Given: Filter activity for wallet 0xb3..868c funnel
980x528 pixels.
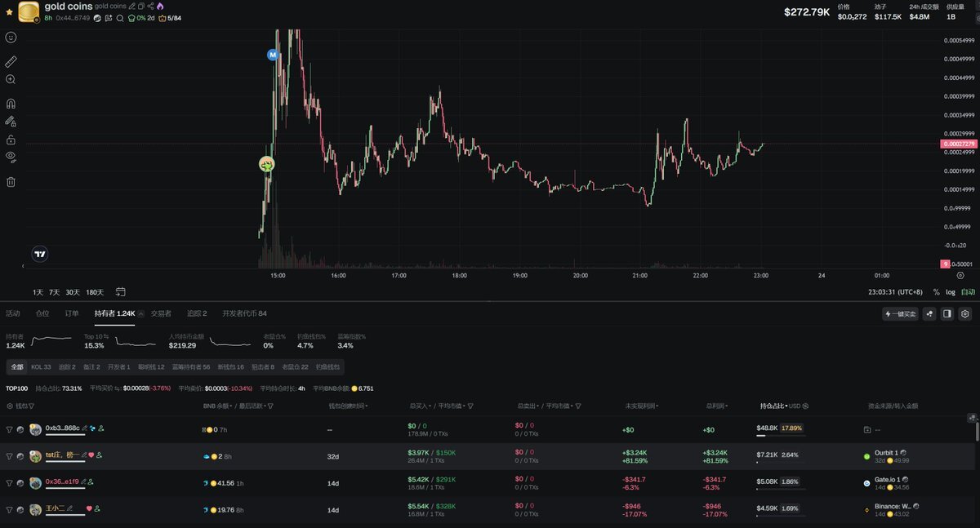Looking at the screenshot, I should (9, 429).
